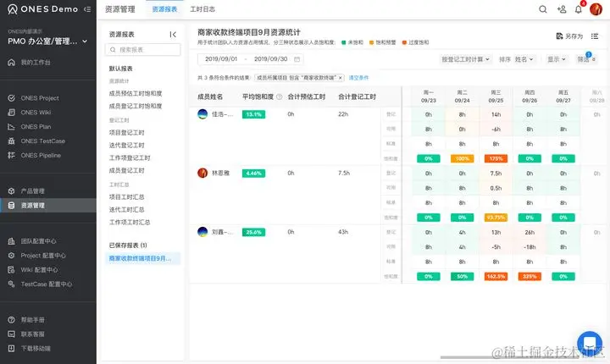Open the list view options icon
The height and width of the screenshot is (364, 610).
[x=595, y=36]
